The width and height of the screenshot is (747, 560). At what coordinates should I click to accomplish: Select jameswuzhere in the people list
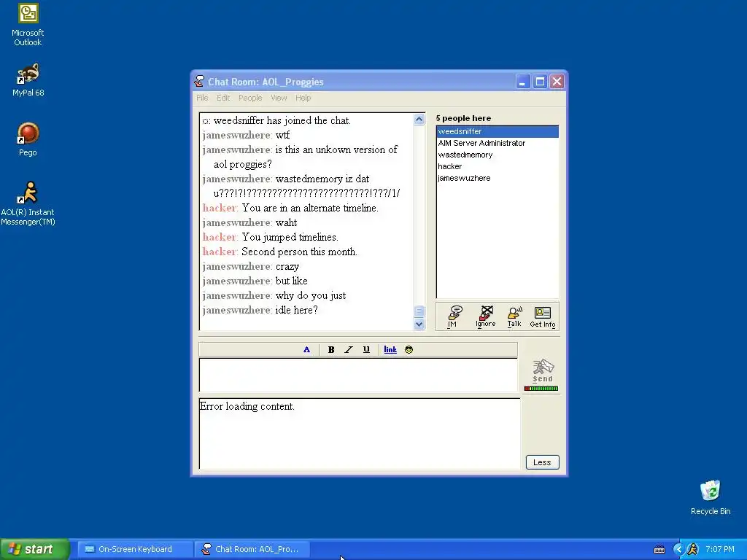[x=498, y=178]
